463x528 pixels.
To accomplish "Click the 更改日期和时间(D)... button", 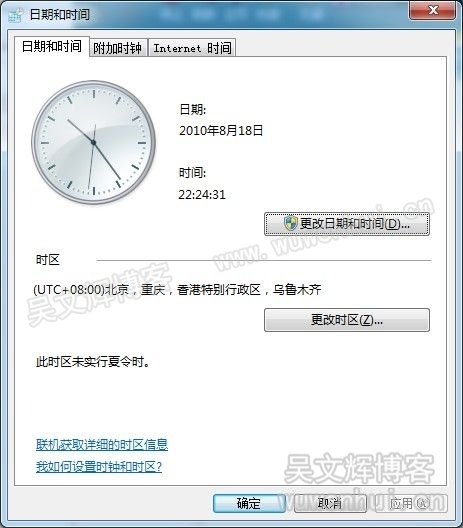I will (347, 224).
